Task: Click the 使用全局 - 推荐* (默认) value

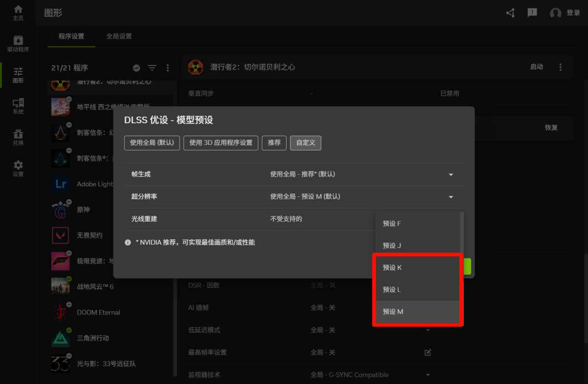Action: 302,175
